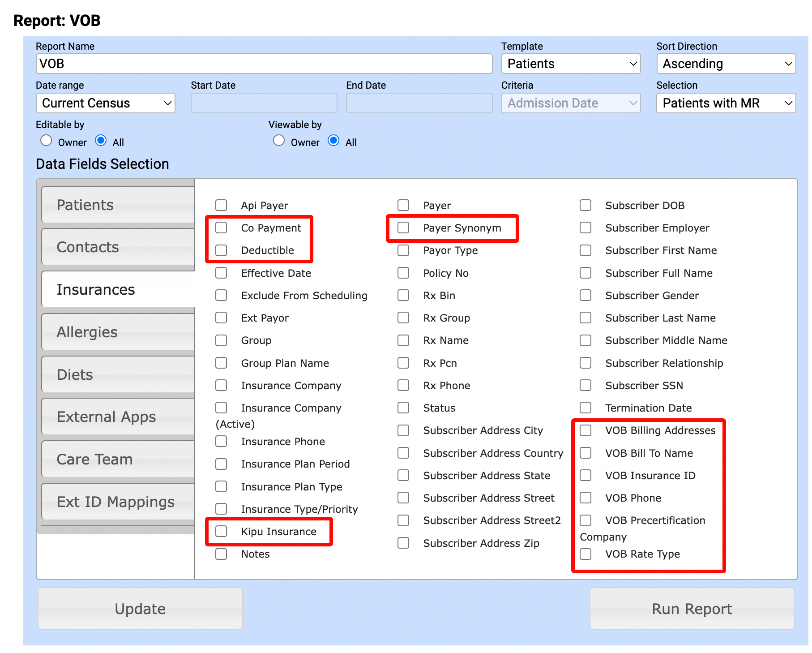Enable the Kipu Insurance checkbox
Image resolution: width=812 pixels, height=653 pixels.
point(221,532)
